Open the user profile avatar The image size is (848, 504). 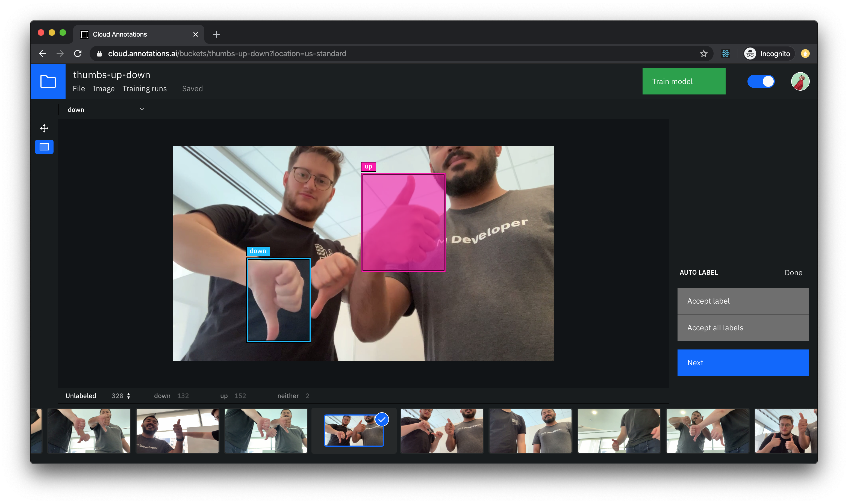coord(800,82)
